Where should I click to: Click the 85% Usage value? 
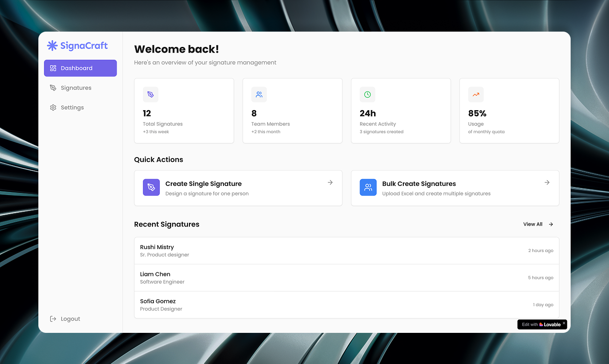click(477, 114)
